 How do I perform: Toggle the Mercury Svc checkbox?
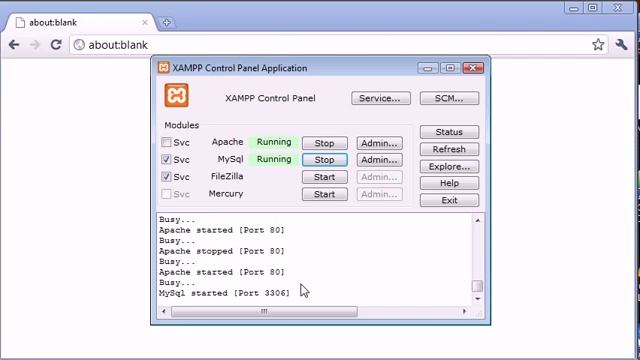(x=166, y=194)
